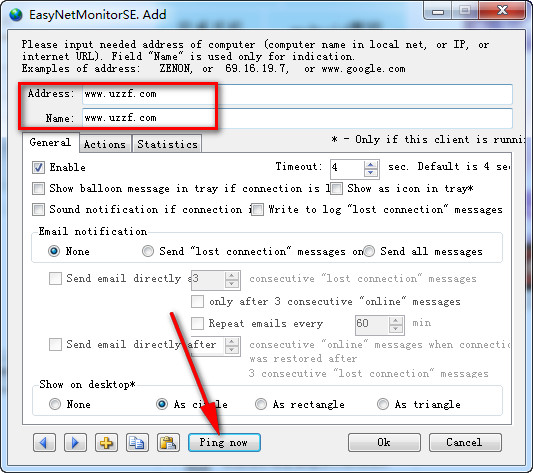Select Send all messages radio
Viewport: 533px width, 473px height.
coord(369,251)
